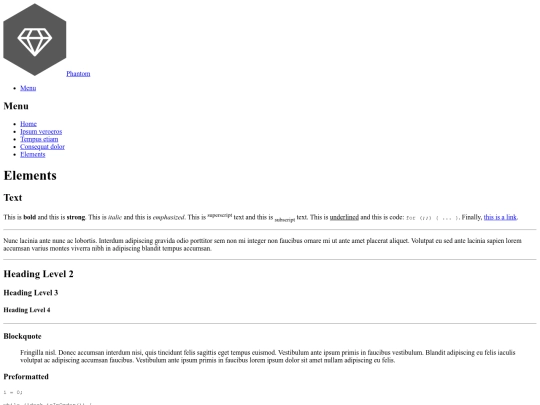Select the Elements link in menu list
This screenshot has width=540, height=405.
[33, 154]
